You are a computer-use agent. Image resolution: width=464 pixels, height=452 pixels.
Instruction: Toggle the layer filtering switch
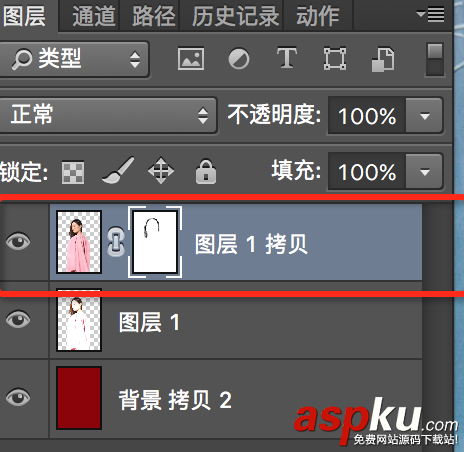click(435, 59)
